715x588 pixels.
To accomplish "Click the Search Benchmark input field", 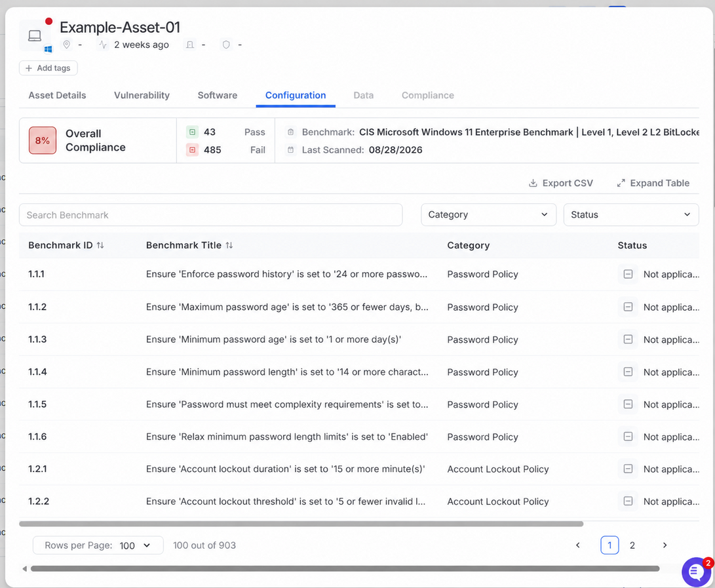I will pos(210,215).
